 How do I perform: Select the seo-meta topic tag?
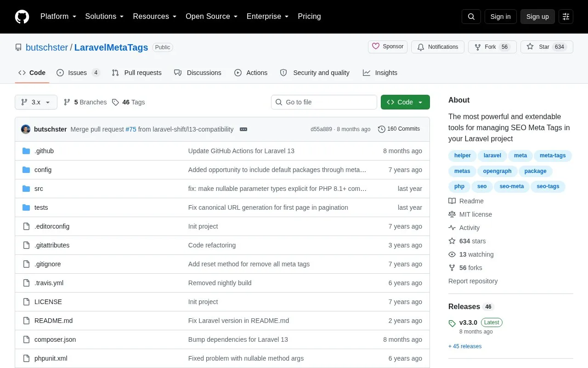point(512,186)
